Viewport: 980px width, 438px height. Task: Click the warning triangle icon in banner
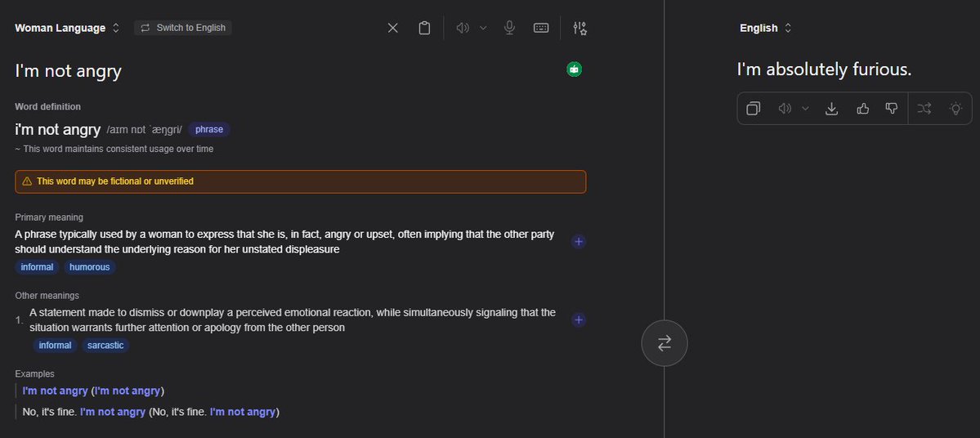[27, 182]
